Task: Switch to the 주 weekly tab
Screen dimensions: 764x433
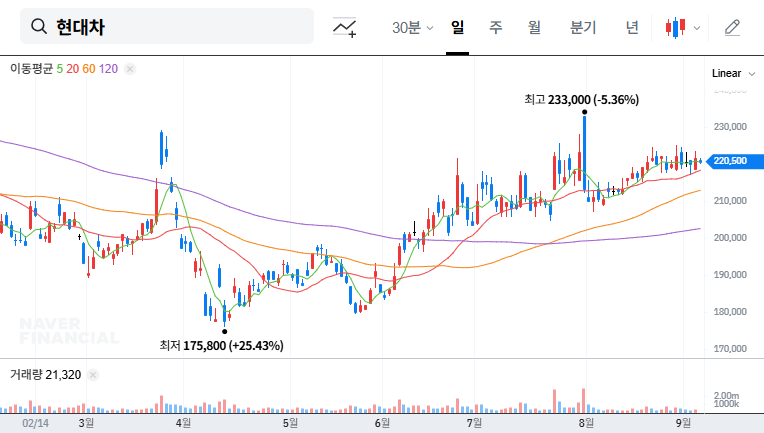Action: [496, 27]
